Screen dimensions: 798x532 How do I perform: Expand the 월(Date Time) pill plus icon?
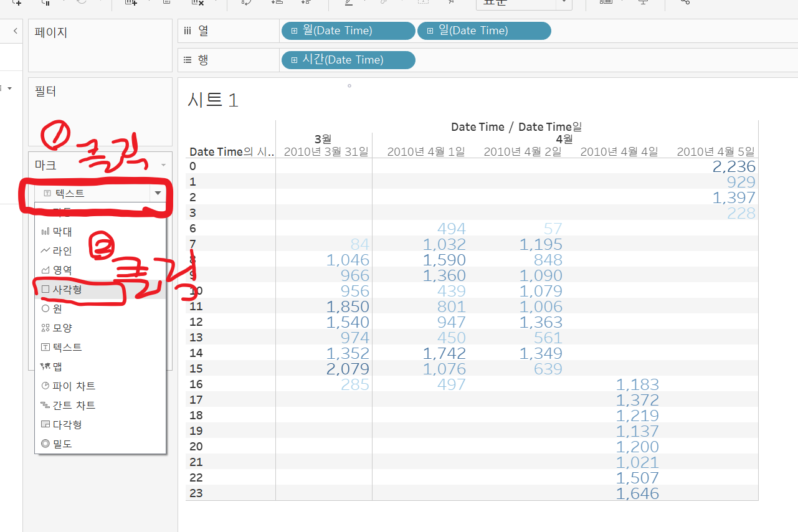coord(294,31)
